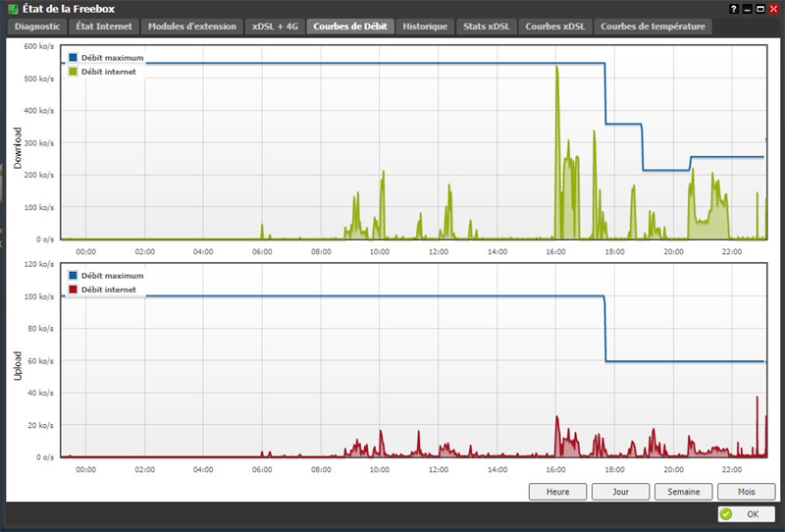Go to the xDSL + 4G tab

274,27
